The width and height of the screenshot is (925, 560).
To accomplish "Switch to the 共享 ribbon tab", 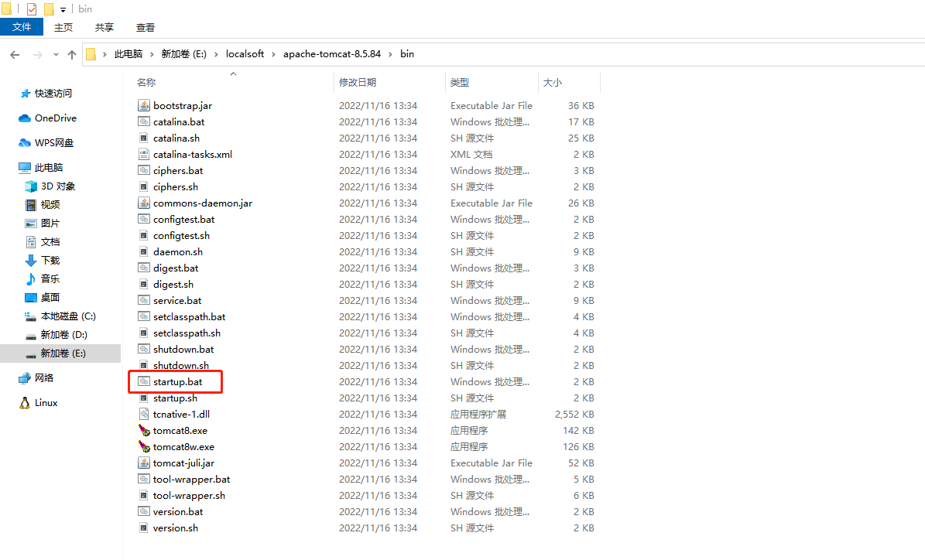I will (104, 27).
